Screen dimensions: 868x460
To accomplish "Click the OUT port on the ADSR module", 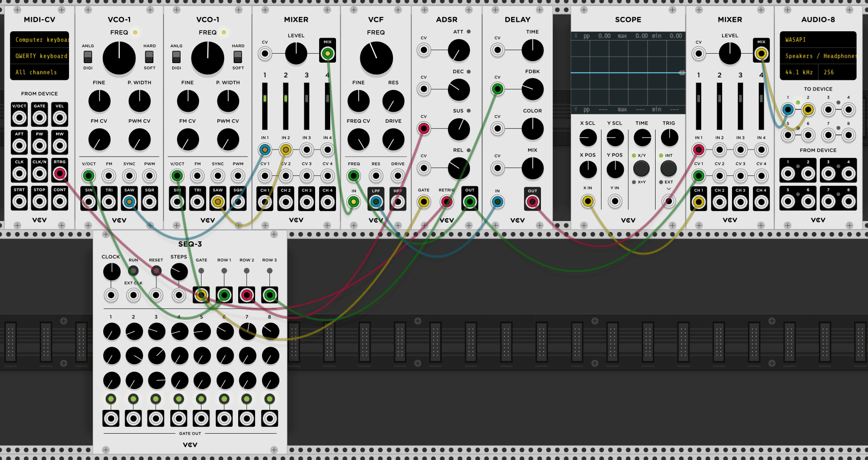I will [469, 201].
